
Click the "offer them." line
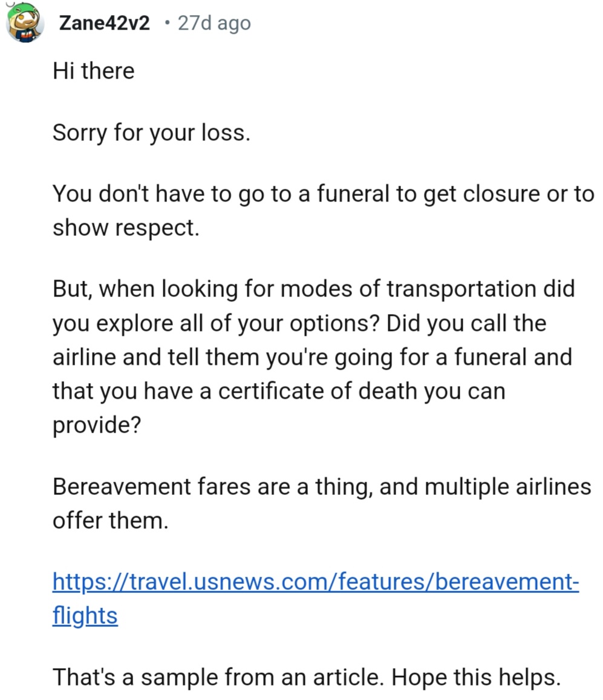[110, 520]
